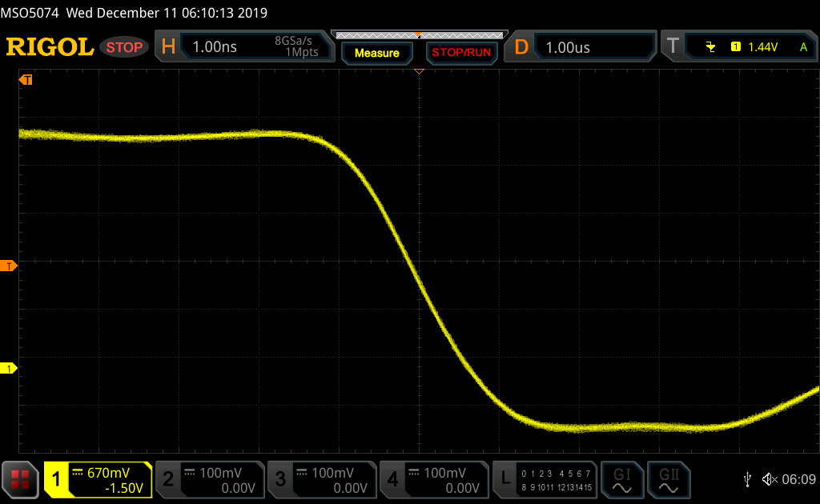Click channel 1 scale 670mV value
This screenshot has width=820, height=504.
(108, 473)
